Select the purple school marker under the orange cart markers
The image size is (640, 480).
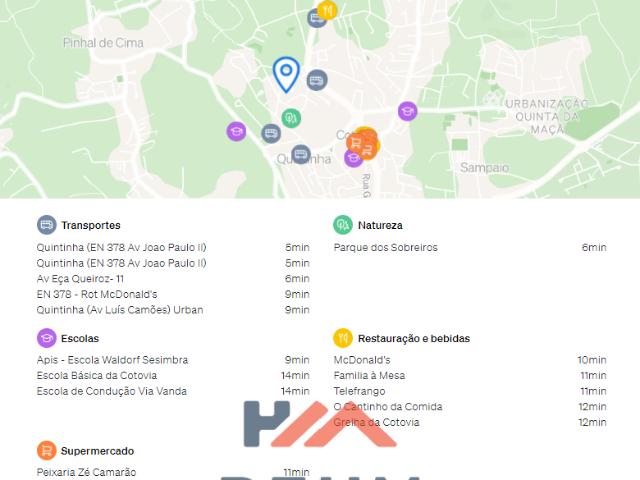(353, 158)
